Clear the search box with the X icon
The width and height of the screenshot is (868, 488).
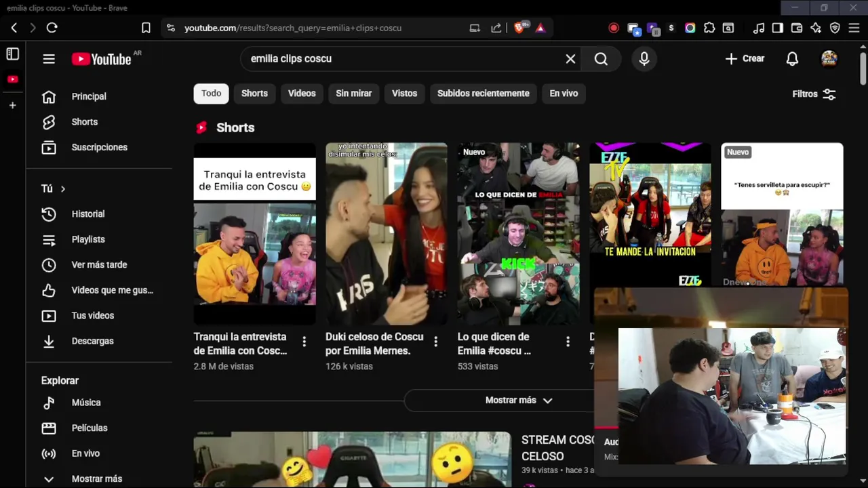coord(570,59)
